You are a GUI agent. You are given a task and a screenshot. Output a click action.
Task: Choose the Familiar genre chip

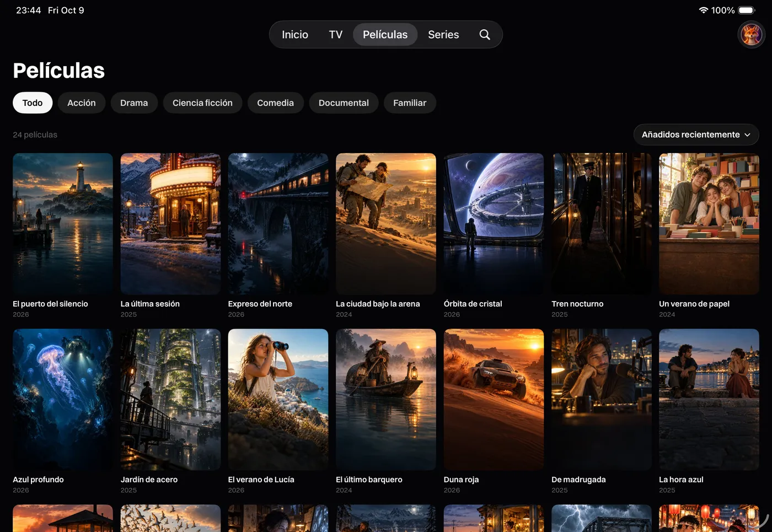point(410,103)
